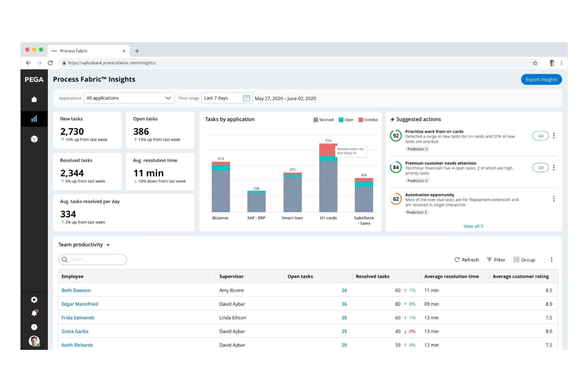
Task: Click the Team productivity search field
Action: coord(93,259)
